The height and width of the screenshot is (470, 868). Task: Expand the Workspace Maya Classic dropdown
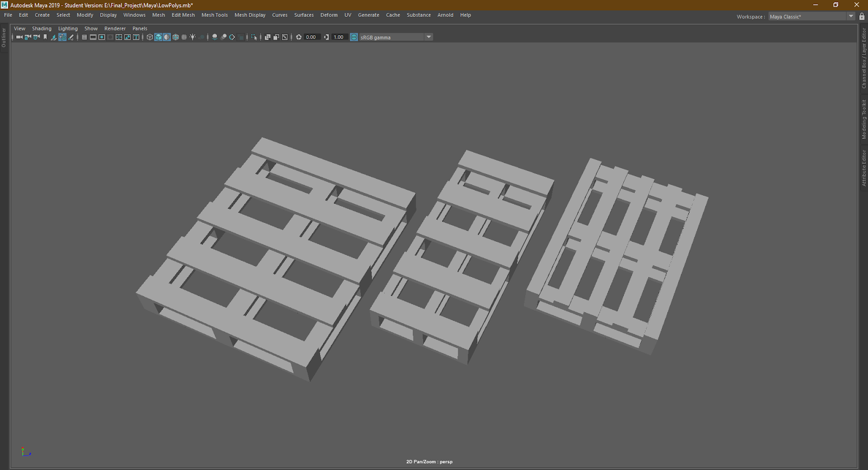click(851, 16)
